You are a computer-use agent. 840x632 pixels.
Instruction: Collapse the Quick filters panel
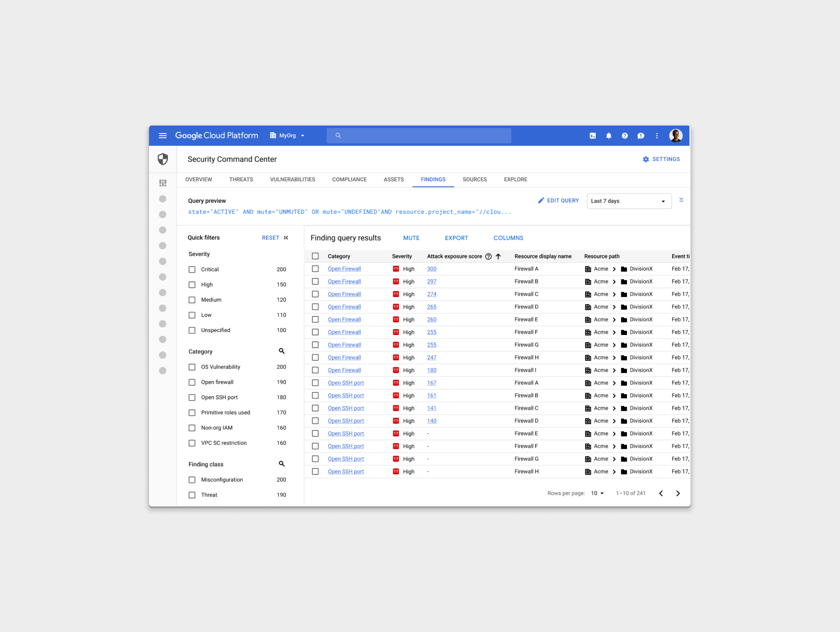[x=286, y=238]
